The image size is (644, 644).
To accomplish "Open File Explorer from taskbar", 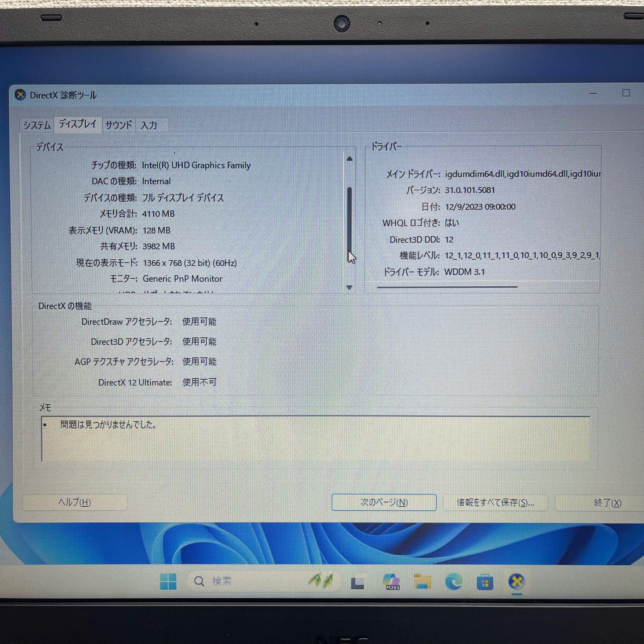I will coord(422,582).
